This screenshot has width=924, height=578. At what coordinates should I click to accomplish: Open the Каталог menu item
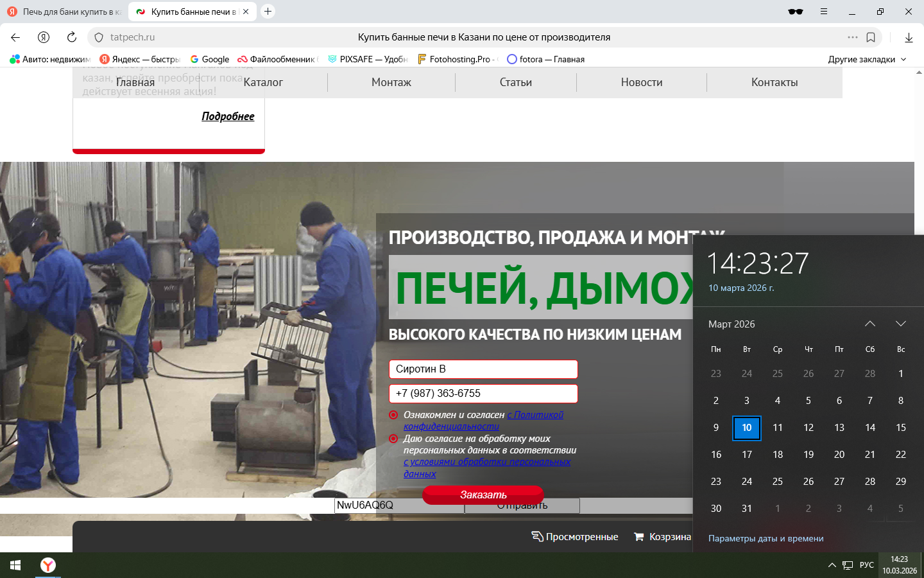click(x=263, y=82)
